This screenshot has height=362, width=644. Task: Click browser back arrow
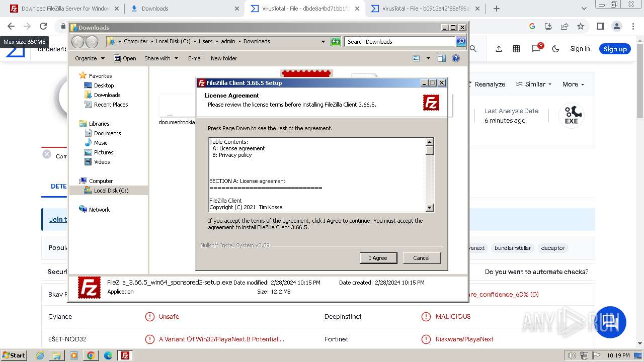pyautogui.click(x=11, y=26)
